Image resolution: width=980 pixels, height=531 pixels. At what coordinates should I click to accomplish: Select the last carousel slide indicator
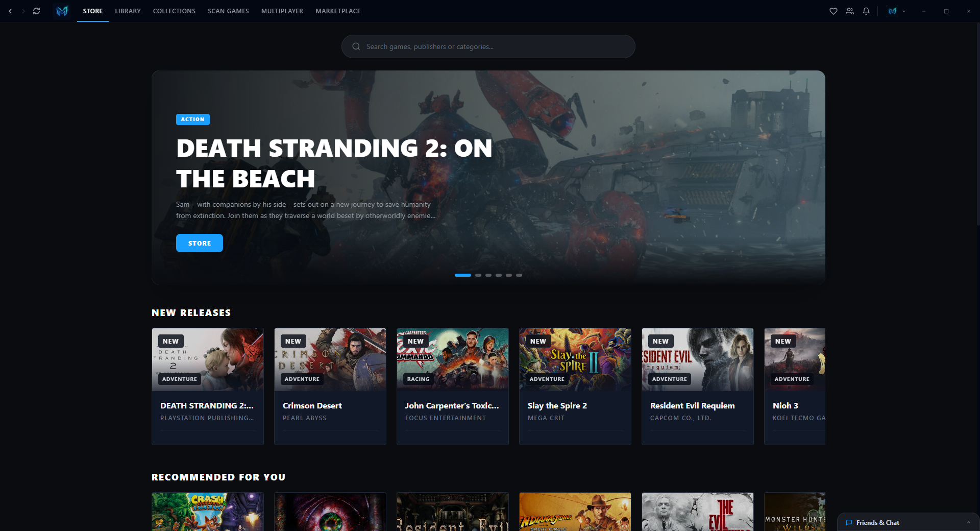519,275
